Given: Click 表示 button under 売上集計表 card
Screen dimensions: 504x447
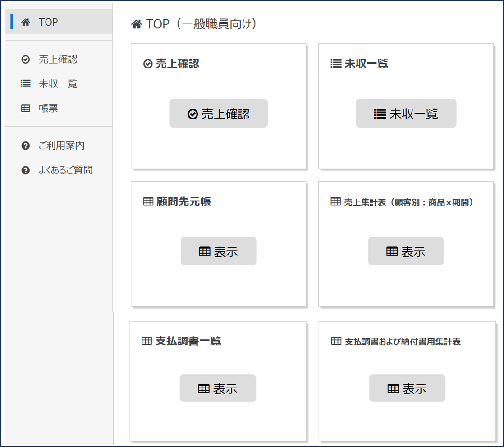Looking at the screenshot, I should (406, 251).
